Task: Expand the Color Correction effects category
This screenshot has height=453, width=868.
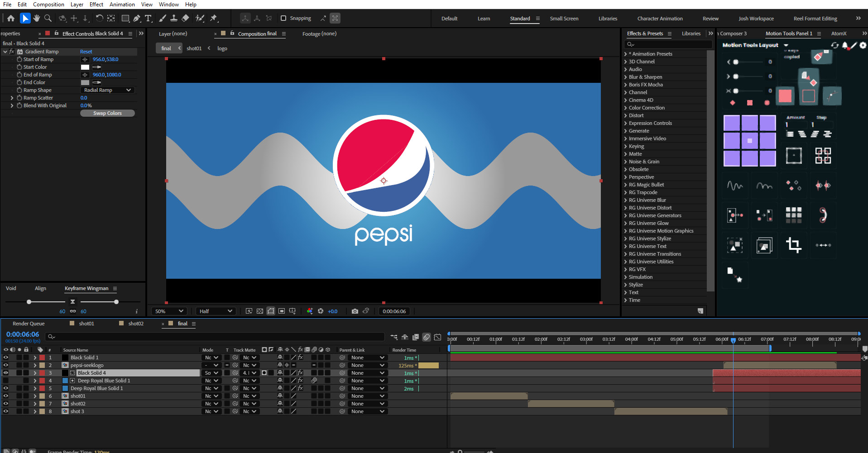Action: pos(625,108)
